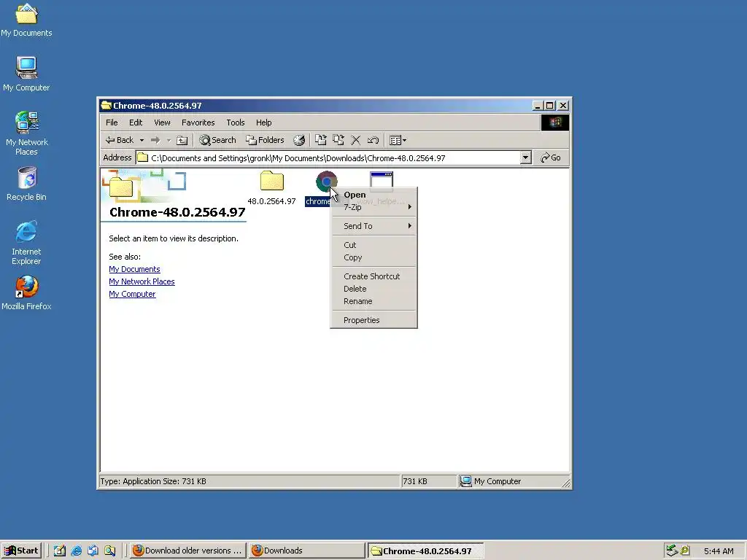Expand the Send To submenu
The width and height of the screenshot is (747, 560).
(x=373, y=226)
